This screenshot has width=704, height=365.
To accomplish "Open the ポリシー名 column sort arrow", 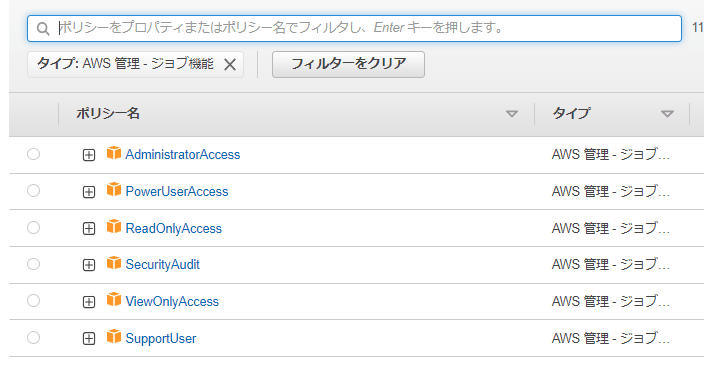I will 512,114.
